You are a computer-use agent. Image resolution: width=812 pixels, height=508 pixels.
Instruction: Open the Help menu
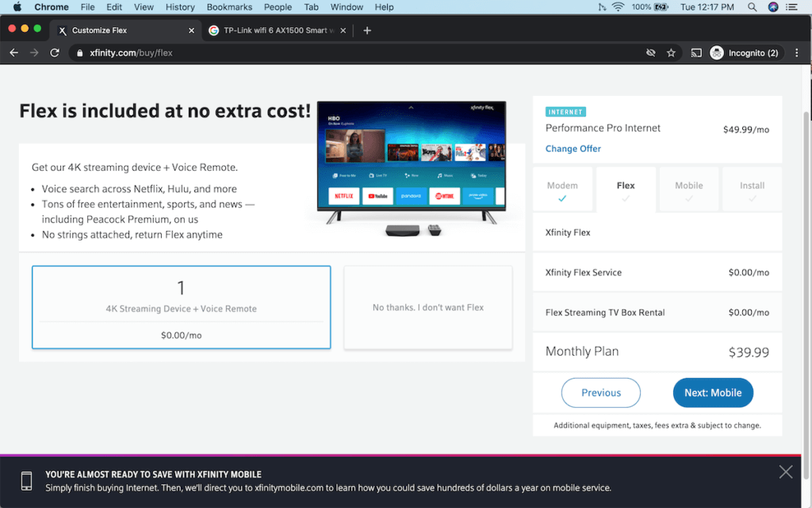(384, 6)
